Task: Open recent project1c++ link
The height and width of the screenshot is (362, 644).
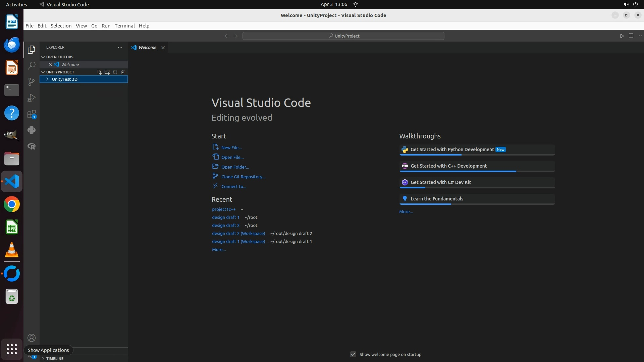Action: [x=224, y=209]
